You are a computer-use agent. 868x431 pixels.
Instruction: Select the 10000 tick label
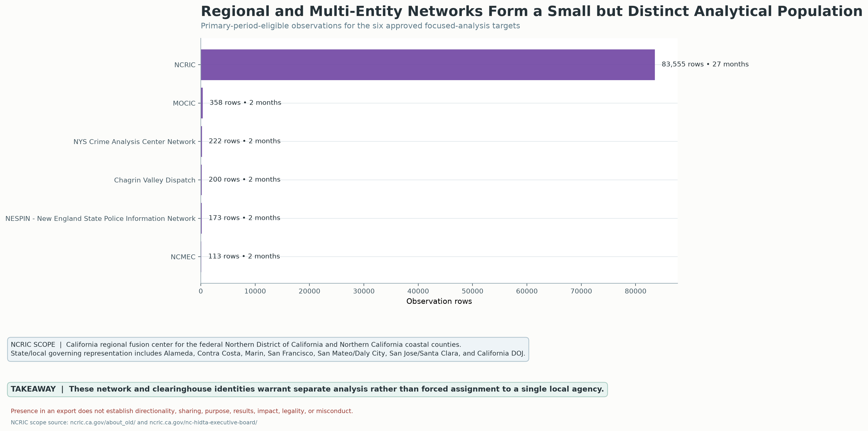click(x=255, y=292)
